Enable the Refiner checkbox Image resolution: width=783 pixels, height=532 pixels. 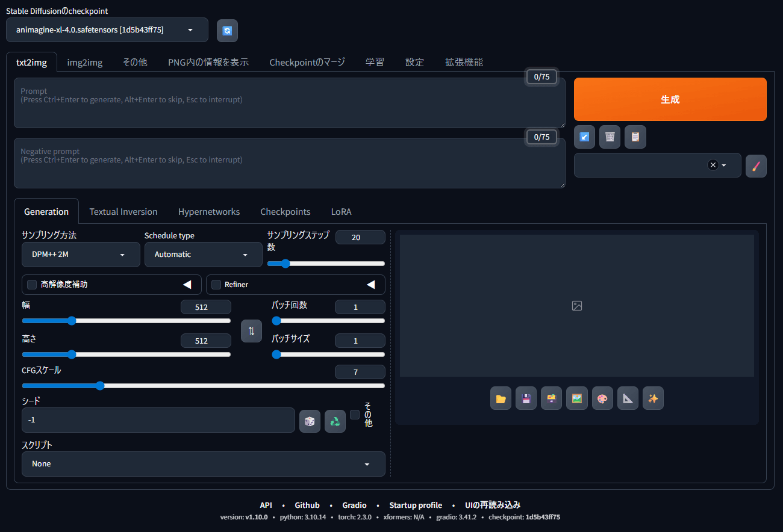(216, 284)
